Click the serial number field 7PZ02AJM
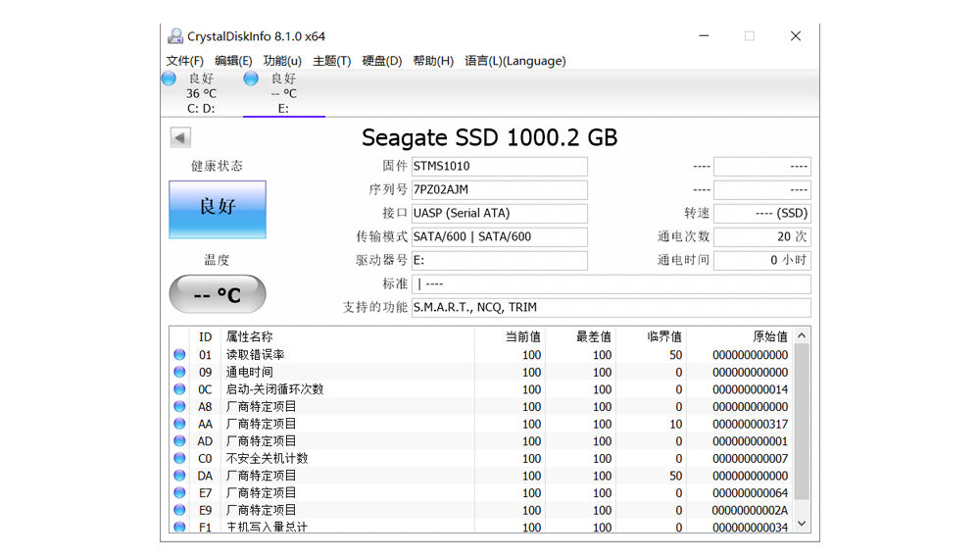The width and height of the screenshot is (980, 560). 499,189
